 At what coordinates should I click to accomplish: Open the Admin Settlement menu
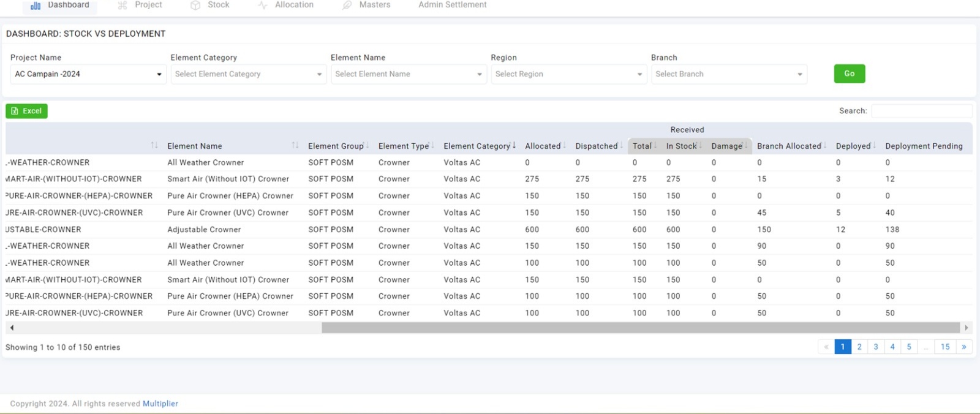coord(452,5)
